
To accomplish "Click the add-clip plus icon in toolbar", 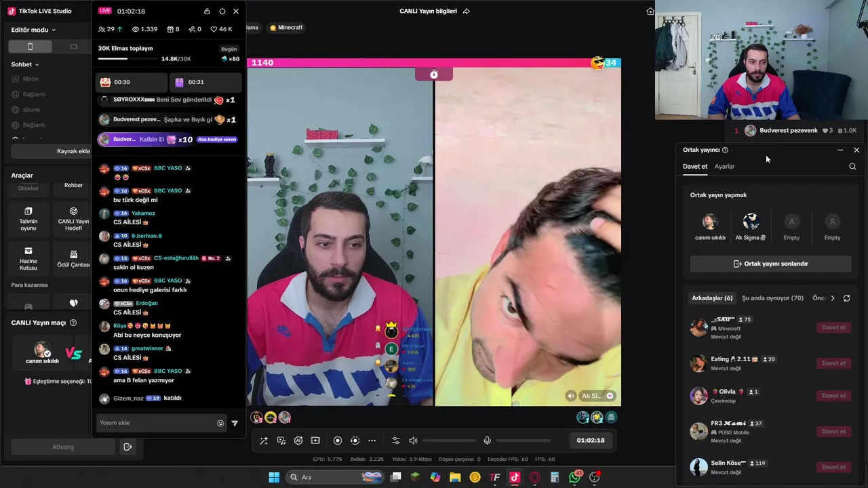I will click(315, 441).
